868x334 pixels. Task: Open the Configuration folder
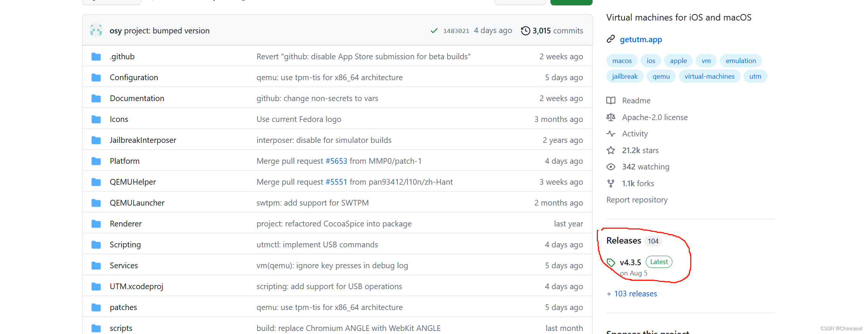[134, 78]
